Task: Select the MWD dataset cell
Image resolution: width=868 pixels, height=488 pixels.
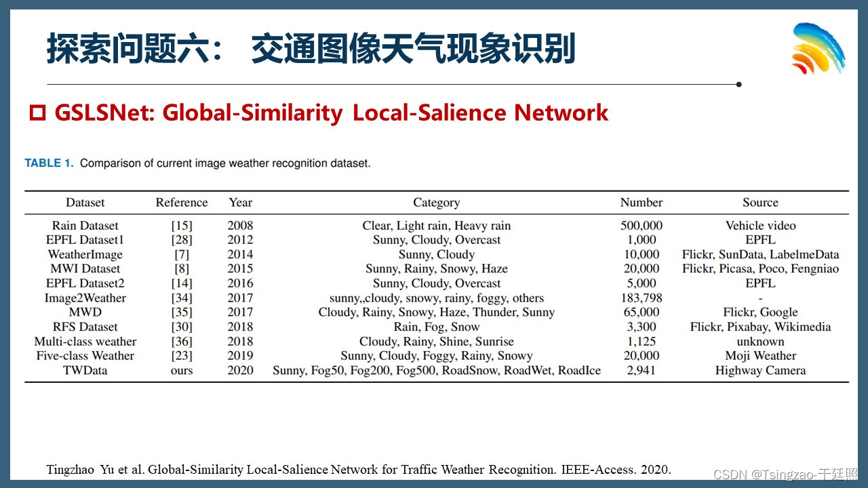Action: (85, 312)
